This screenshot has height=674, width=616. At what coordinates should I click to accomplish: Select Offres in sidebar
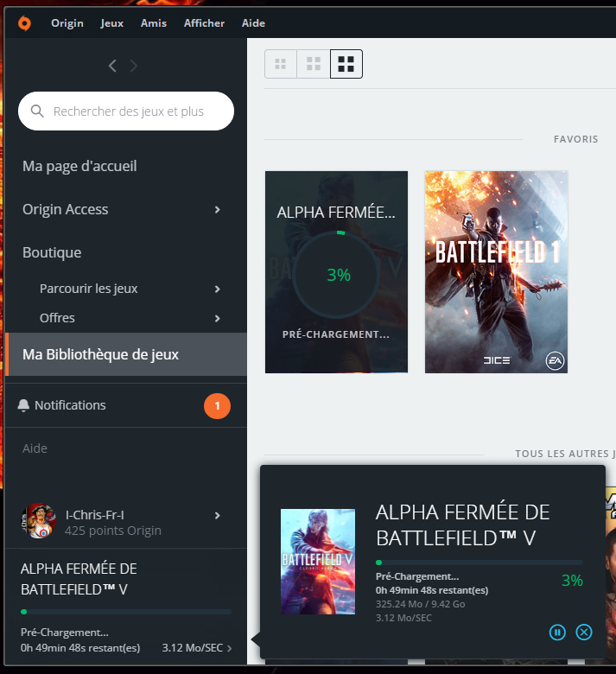57,318
